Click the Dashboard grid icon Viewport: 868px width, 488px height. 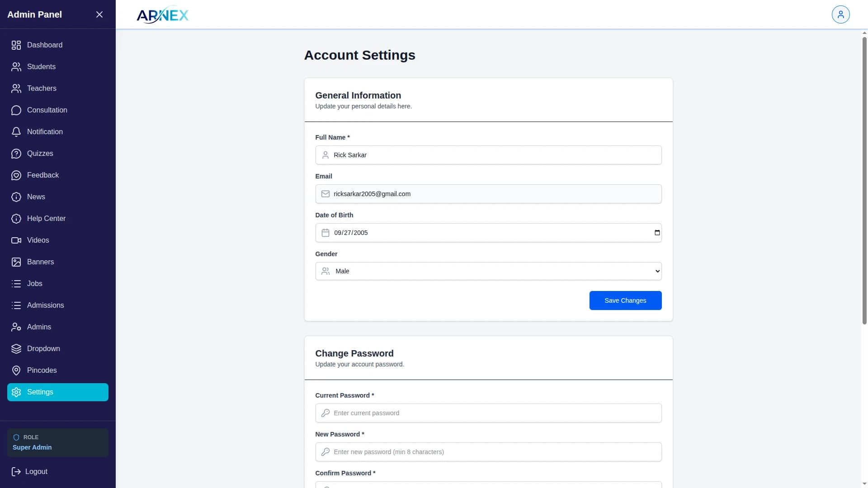(x=16, y=45)
